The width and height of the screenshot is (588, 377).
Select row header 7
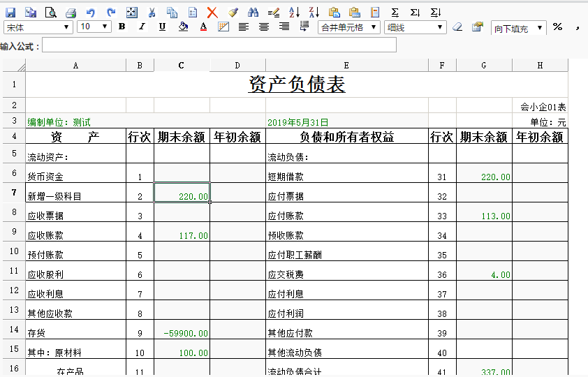point(14,192)
